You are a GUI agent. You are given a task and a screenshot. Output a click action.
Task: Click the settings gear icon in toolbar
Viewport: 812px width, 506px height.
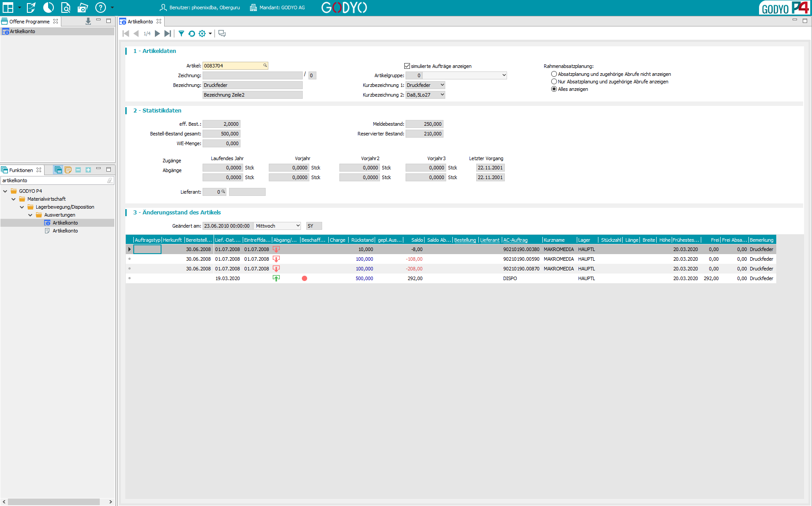point(202,34)
